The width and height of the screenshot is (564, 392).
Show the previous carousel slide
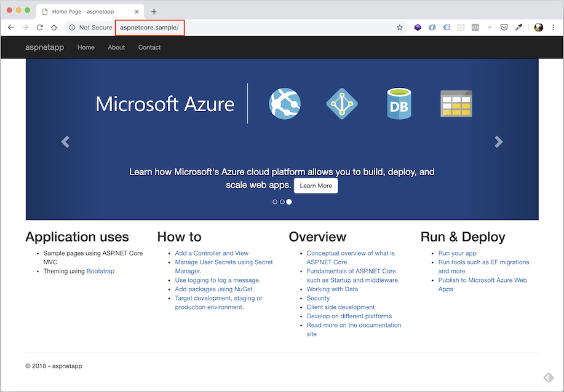tap(65, 142)
